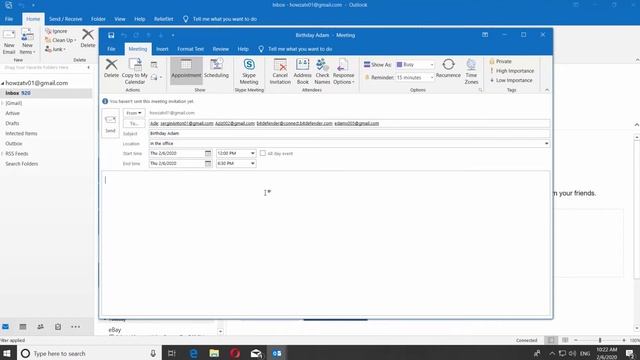Toggle Time Zones display
This screenshot has width=640, height=360.
pos(471,71)
